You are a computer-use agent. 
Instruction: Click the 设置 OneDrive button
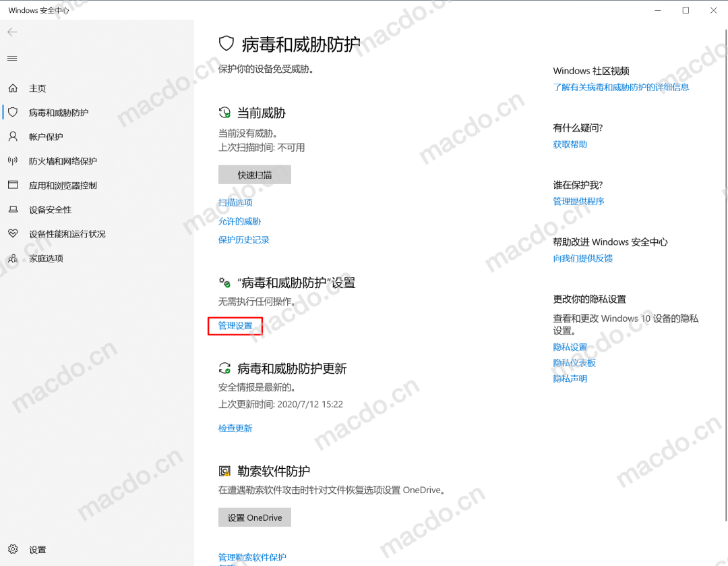pos(254,517)
